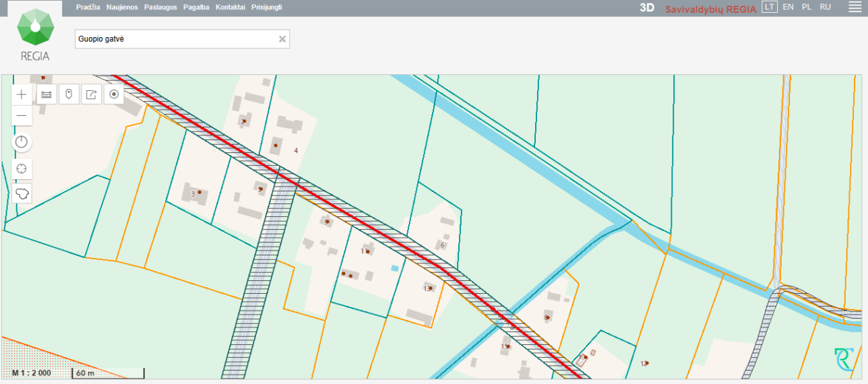Open the Pagalba menu item
The height and width of the screenshot is (384, 868).
196,7
